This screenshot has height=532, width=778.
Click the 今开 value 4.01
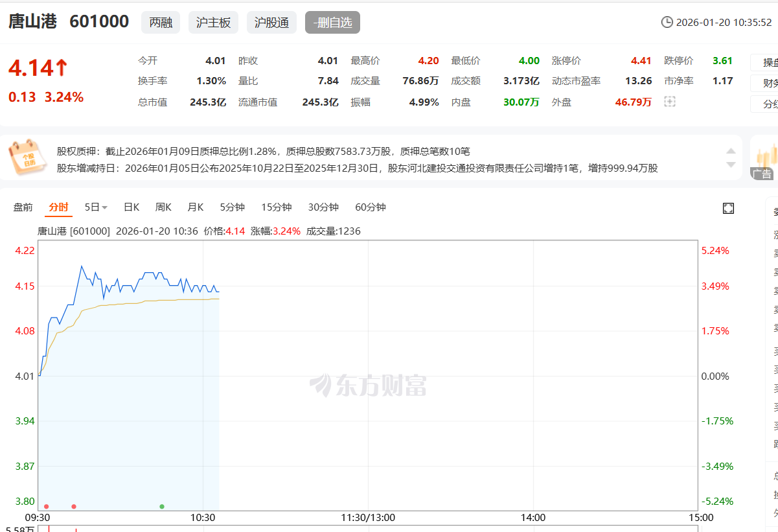point(216,61)
